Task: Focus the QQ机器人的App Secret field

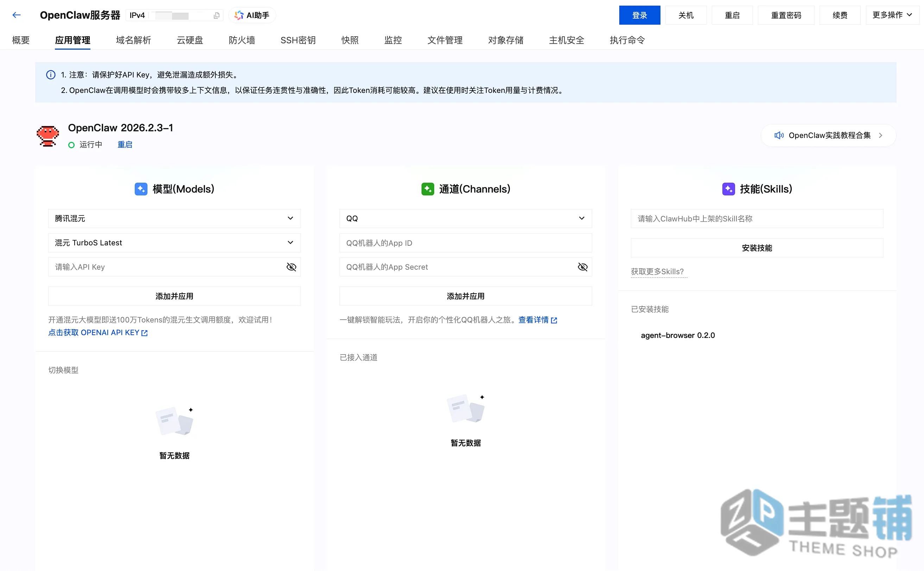Action: [x=466, y=267]
